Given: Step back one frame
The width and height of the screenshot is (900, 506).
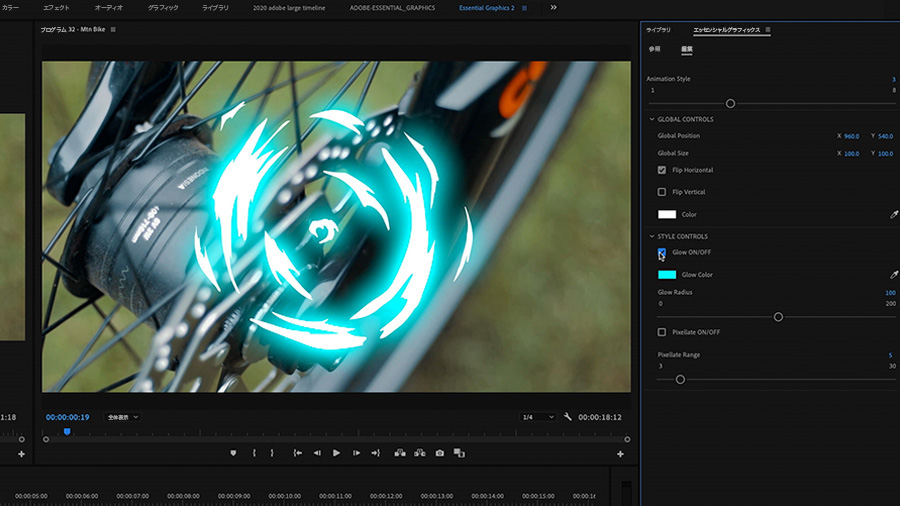Looking at the screenshot, I should (x=317, y=453).
